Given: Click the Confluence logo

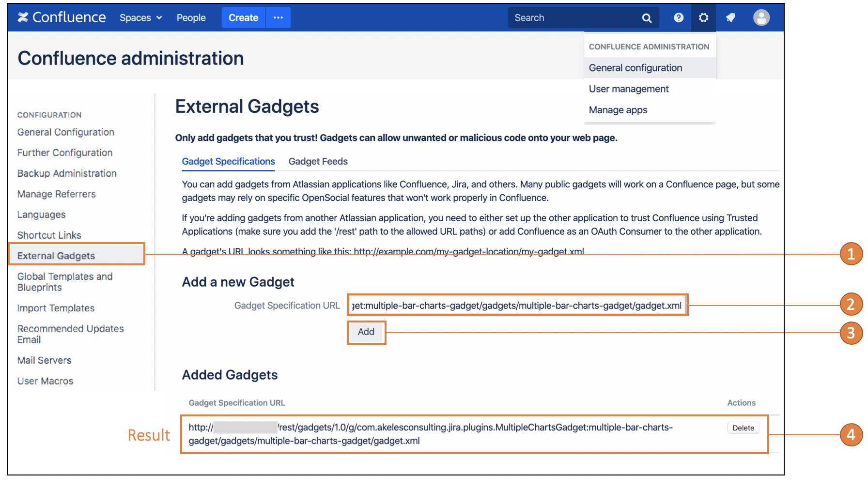Looking at the screenshot, I should pos(61,17).
